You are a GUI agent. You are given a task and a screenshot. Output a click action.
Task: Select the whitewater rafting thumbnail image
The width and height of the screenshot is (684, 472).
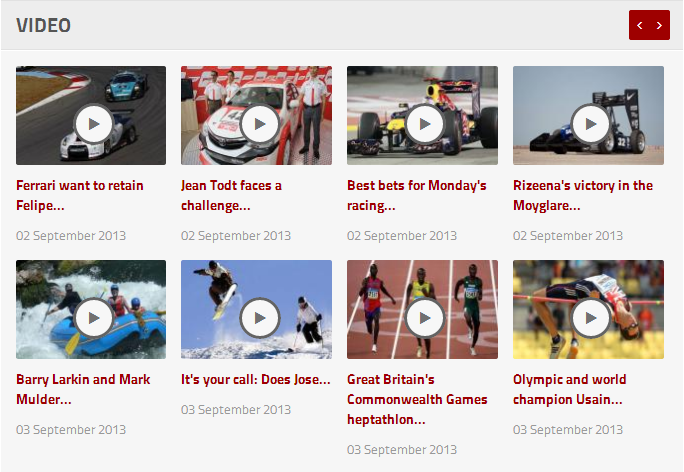tap(91, 309)
